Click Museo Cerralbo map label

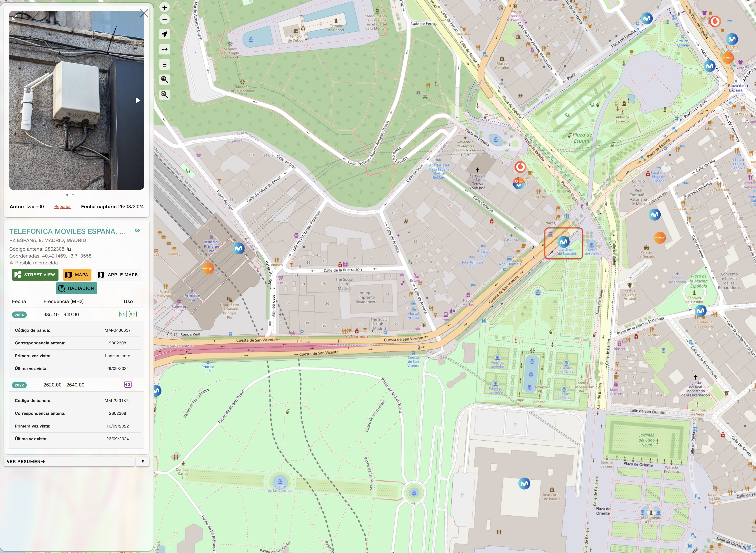pyautogui.click(x=502, y=66)
